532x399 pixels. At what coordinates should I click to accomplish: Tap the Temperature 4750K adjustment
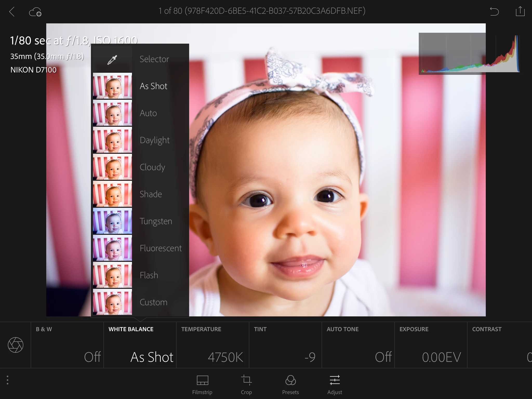(x=212, y=345)
